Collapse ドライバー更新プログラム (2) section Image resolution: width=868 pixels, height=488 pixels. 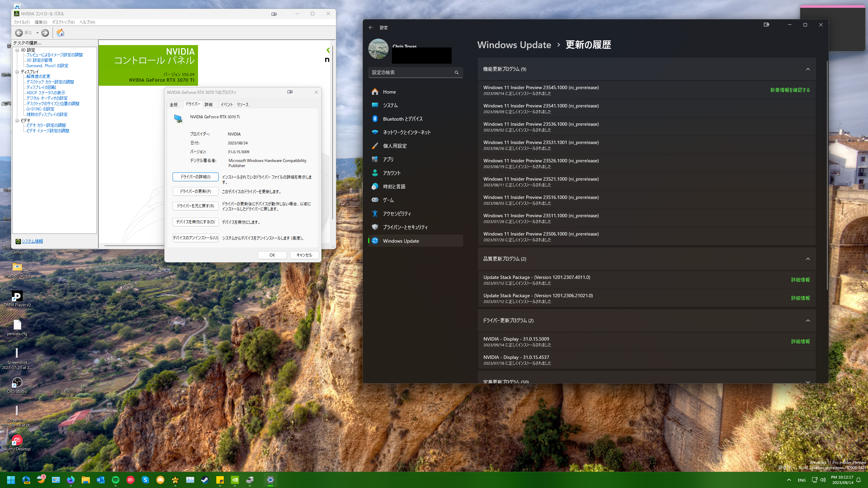point(647,321)
